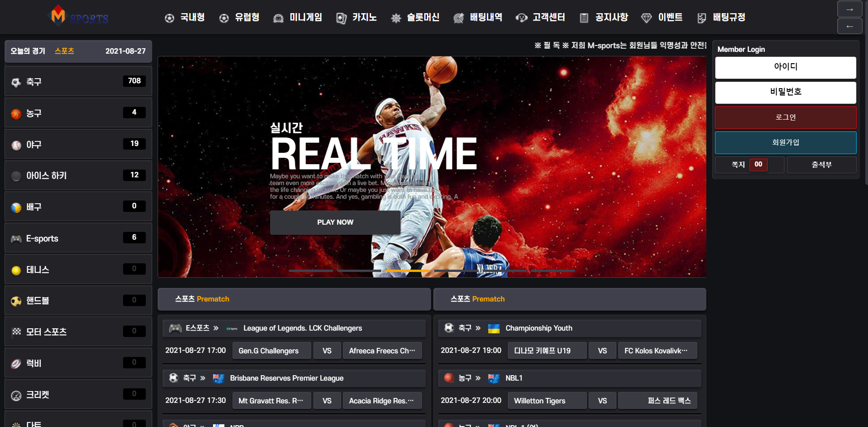Click the Ukraine flag icon
This screenshot has width=868, height=427.
[494, 328]
